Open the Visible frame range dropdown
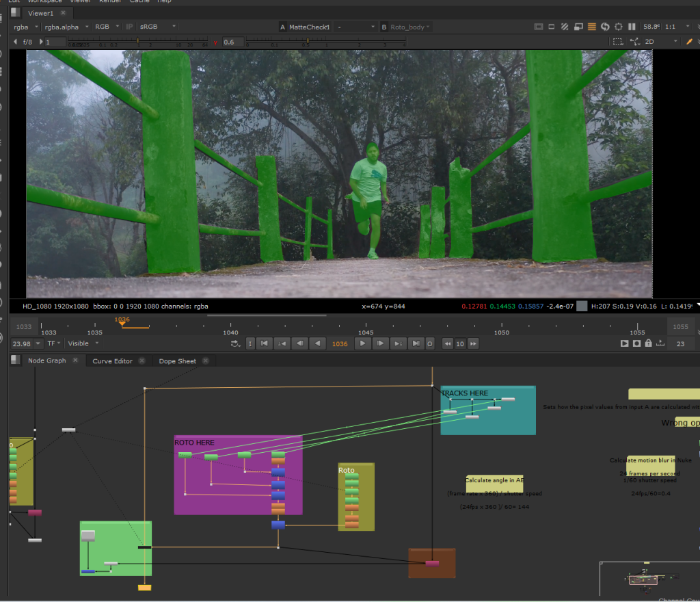The height and width of the screenshot is (602, 700). (83, 343)
